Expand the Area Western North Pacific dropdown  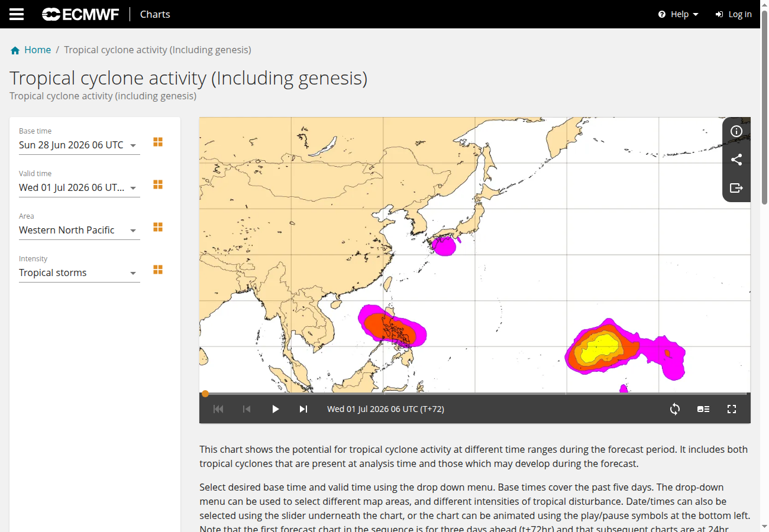[x=79, y=230]
